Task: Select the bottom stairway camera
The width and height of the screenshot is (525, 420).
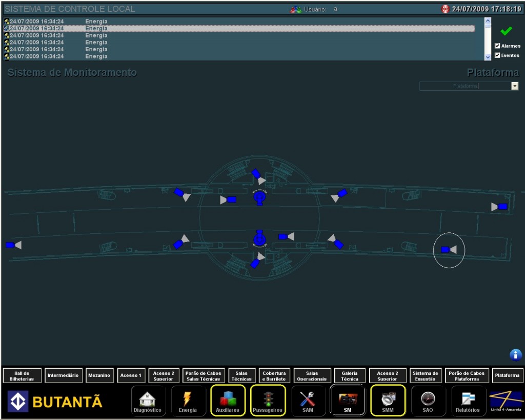Action: [258, 260]
